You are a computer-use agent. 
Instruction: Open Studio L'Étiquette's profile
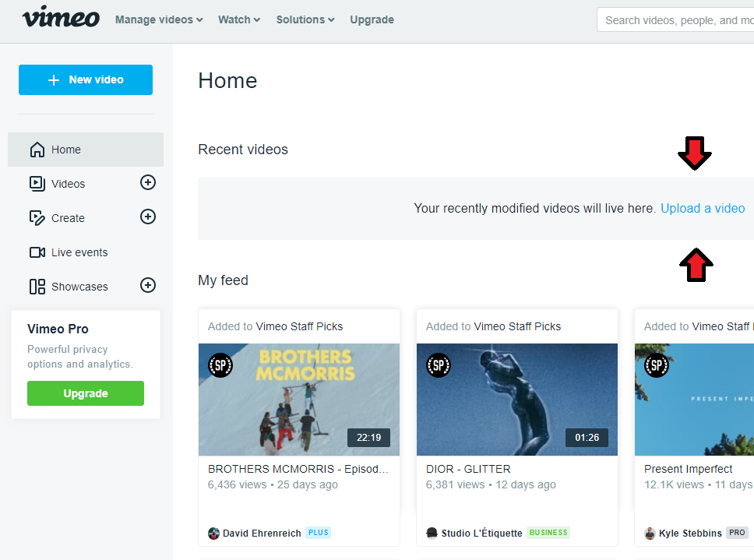click(x=482, y=533)
